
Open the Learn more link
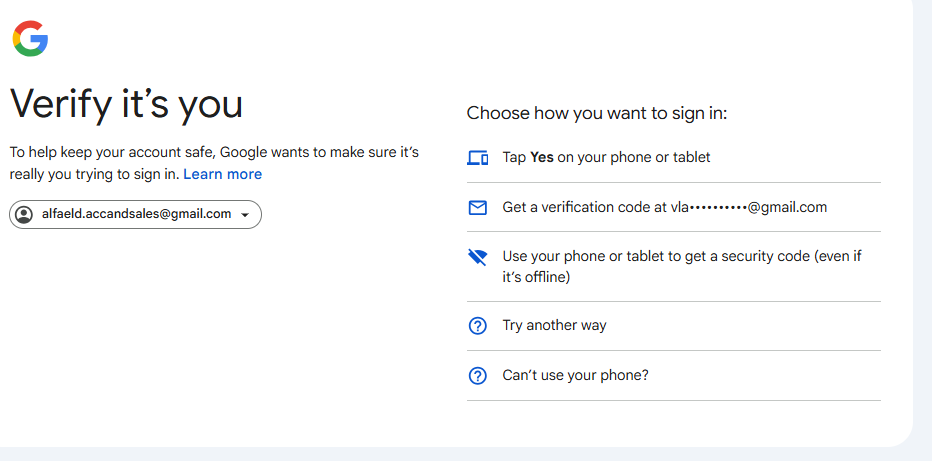[222, 174]
